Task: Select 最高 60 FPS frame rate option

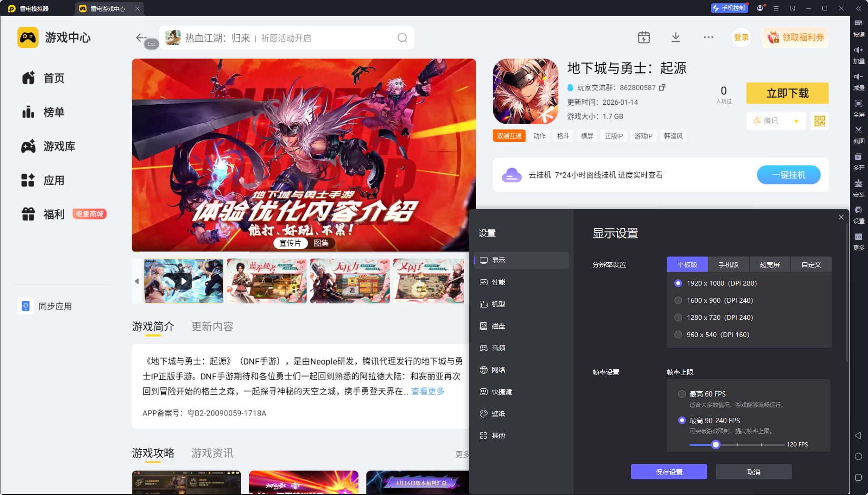Action: click(682, 394)
